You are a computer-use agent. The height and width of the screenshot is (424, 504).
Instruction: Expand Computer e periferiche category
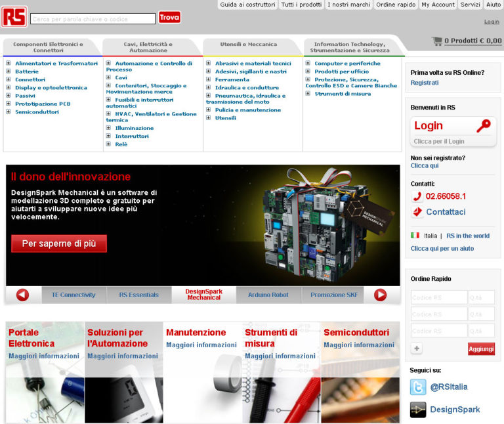(x=308, y=63)
